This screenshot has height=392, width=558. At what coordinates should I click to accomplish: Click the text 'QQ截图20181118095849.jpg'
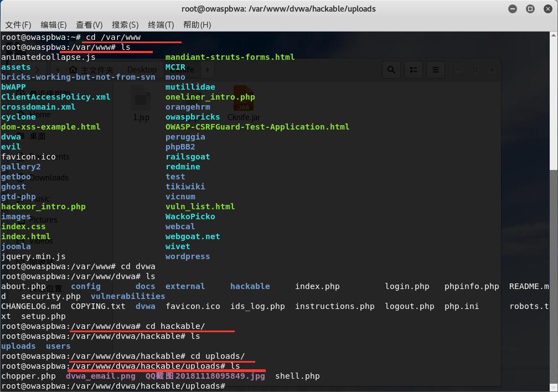(x=205, y=376)
